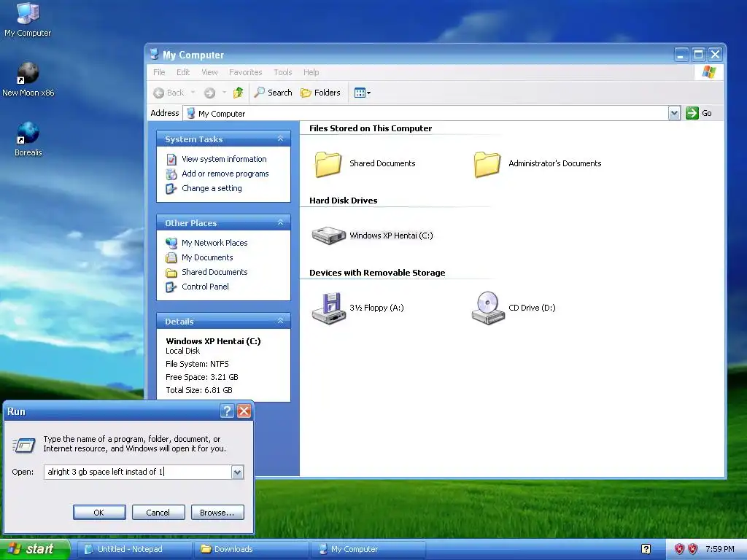Open the Forward history dropdown arrow
Screen dimensions: 747x560
pyautogui.click(x=225, y=93)
